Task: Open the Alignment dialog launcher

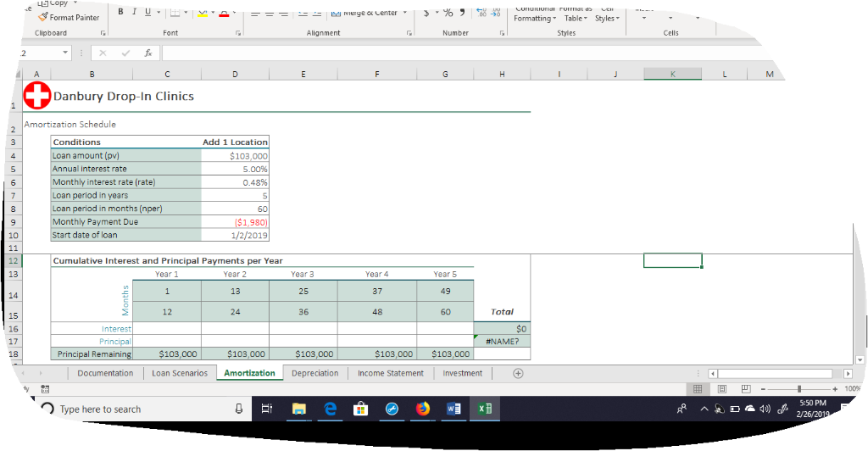Action: coord(409,33)
